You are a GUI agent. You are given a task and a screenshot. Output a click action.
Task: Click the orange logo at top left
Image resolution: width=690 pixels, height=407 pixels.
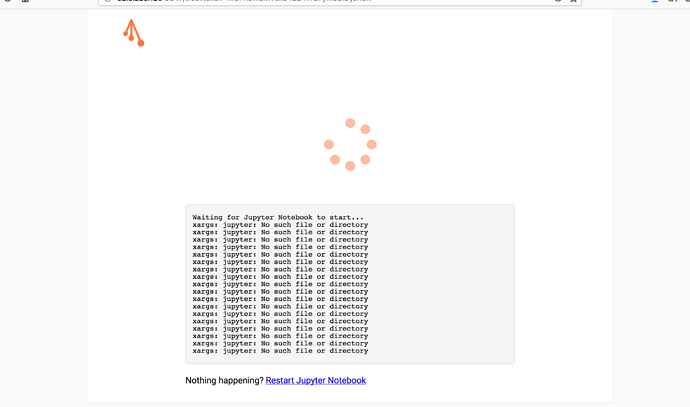133,34
